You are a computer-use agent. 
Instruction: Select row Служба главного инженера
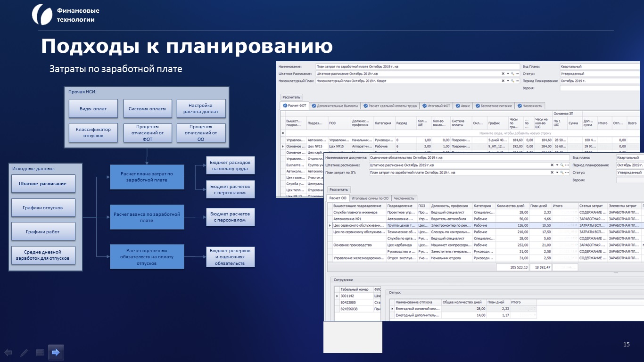coord(486,213)
